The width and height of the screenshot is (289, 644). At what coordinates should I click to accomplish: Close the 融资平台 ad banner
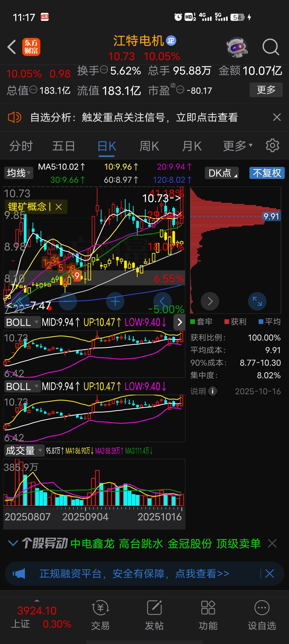(x=269, y=573)
